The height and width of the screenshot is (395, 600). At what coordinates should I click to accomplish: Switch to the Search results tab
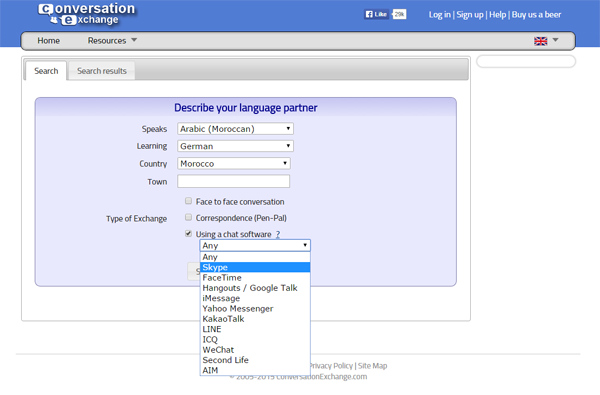pyautogui.click(x=102, y=71)
